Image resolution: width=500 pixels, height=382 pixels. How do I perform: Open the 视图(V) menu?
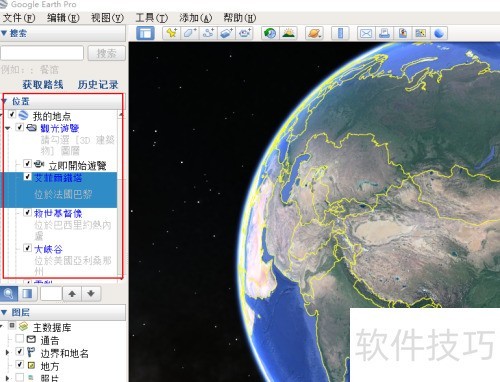[107, 18]
